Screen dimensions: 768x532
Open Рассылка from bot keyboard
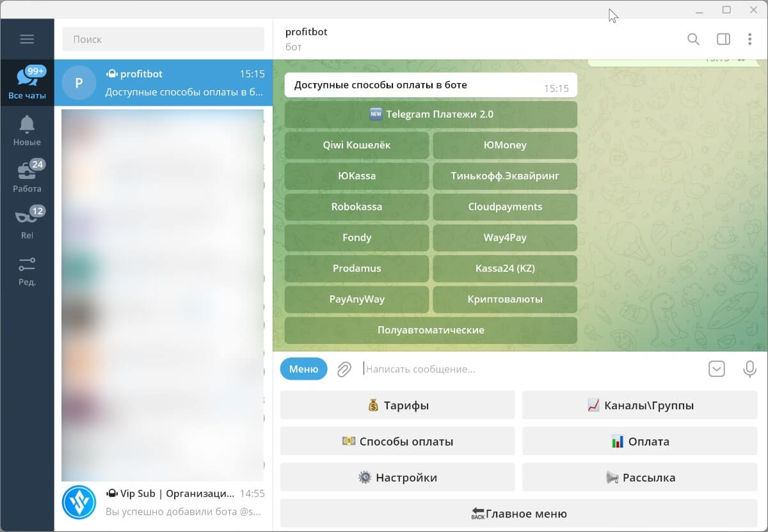click(640, 477)
